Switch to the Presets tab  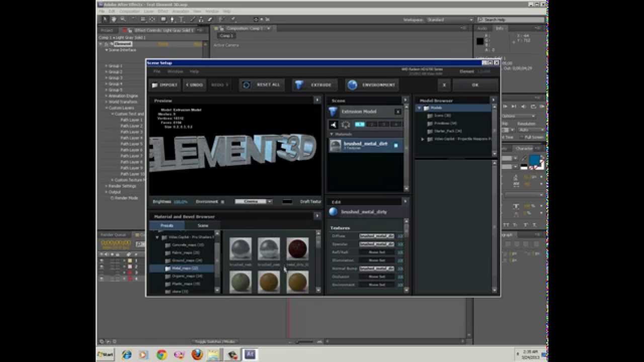167,226
